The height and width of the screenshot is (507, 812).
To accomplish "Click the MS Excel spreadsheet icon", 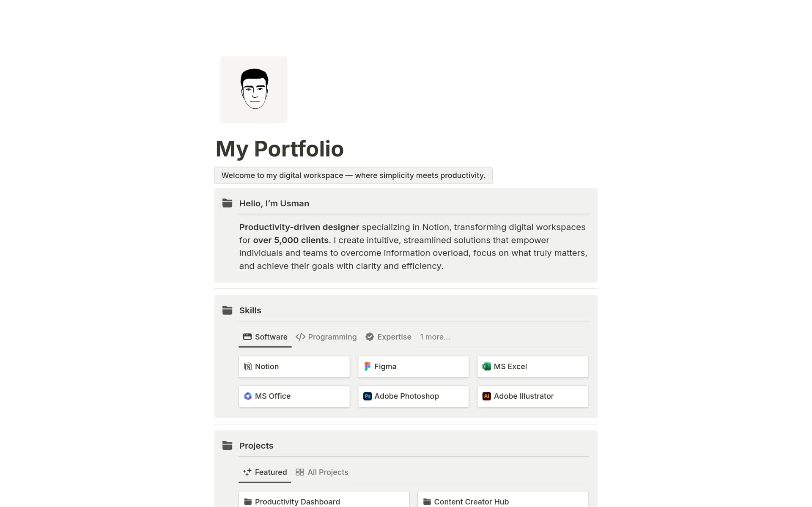I will click(487, 367).
